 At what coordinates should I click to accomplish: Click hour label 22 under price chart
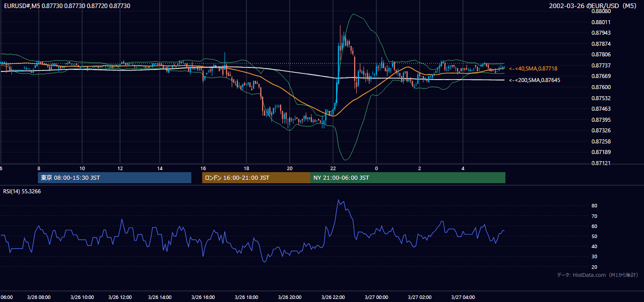pyautogui.click(x=333, y=168)
